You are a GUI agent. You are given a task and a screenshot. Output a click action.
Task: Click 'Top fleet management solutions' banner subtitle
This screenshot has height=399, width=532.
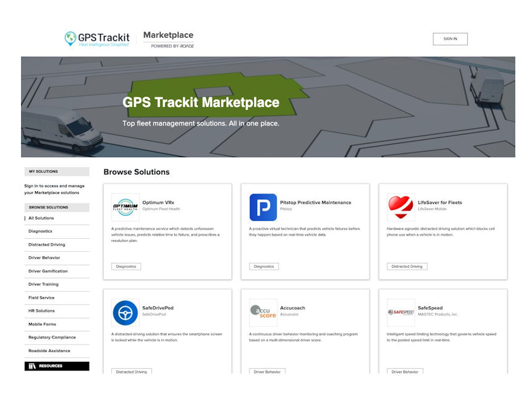coord(201,123)
